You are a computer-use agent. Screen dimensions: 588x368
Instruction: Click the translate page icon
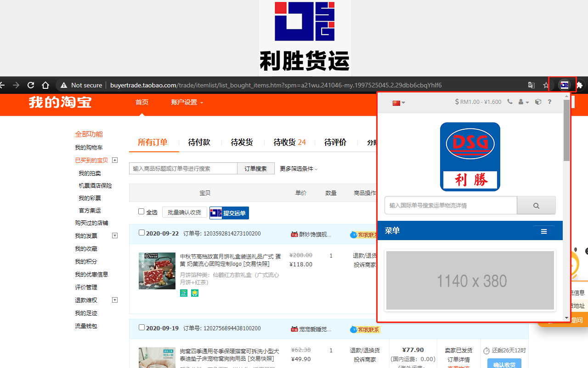tap(531, 85)
